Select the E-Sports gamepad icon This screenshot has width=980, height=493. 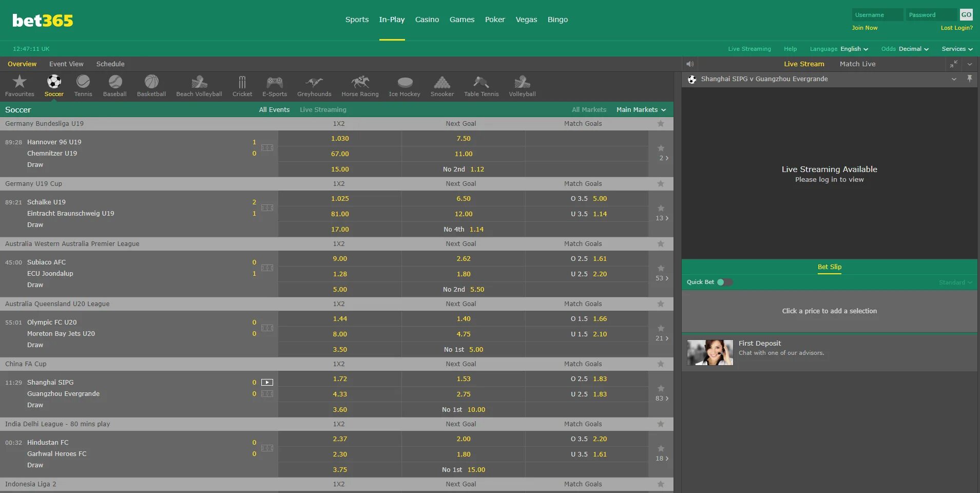pyautogui.click(x=275, y=82)
